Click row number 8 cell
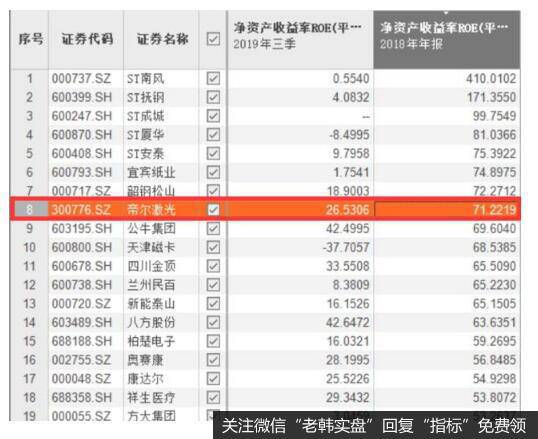Image resolution: width=538 pixels, height=439 pixels. tap(30, 209)
